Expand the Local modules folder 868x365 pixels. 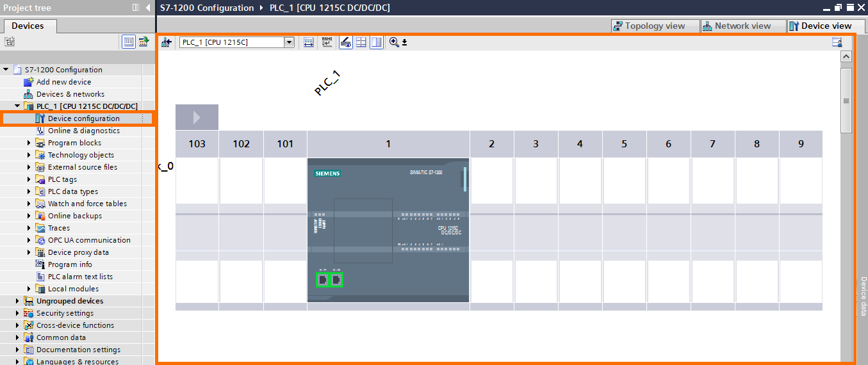[29, 289]
